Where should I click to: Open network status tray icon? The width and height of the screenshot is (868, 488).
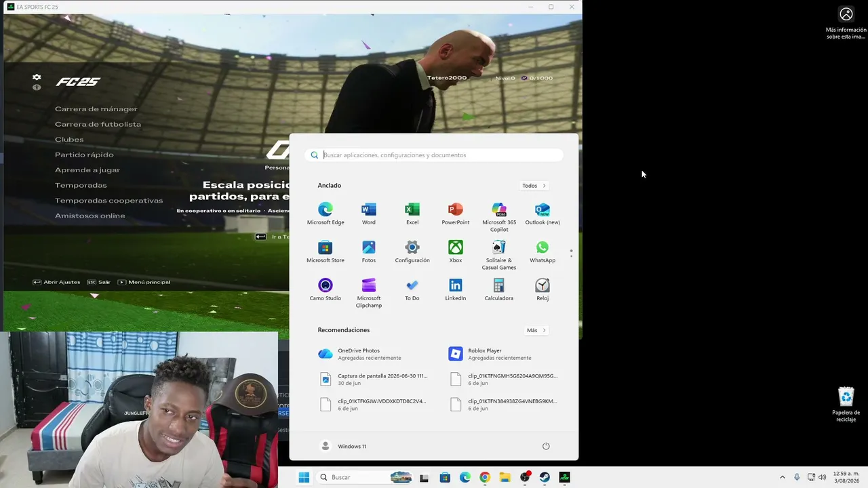(810, 477)
